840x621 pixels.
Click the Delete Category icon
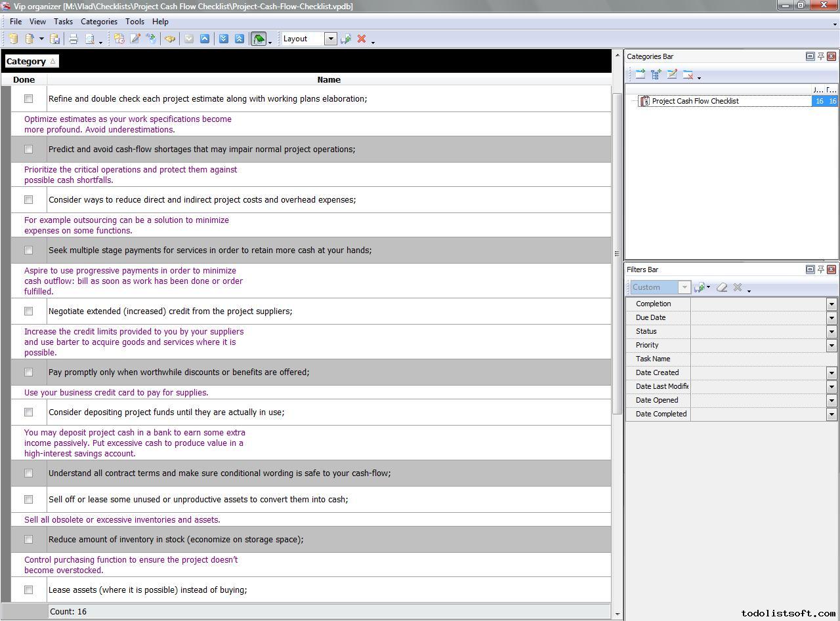click(x=688, y=75)
